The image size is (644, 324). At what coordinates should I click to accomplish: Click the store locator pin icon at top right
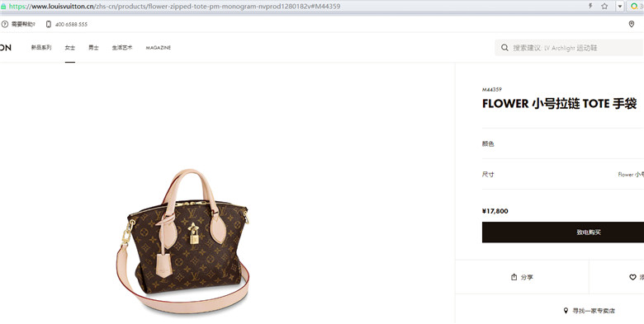(x=632, y=24)
